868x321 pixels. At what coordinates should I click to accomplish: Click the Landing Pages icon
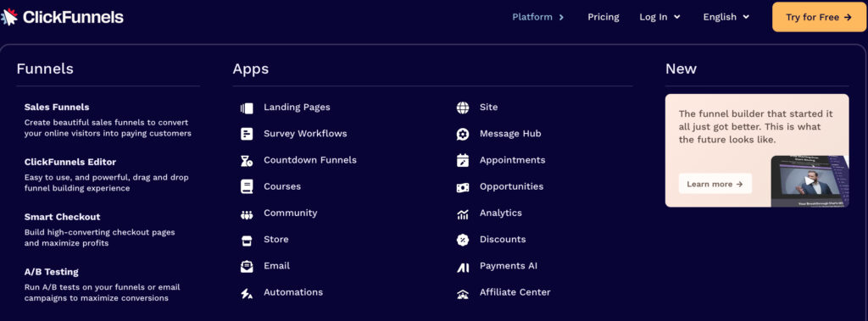click(x=247, y=108)
